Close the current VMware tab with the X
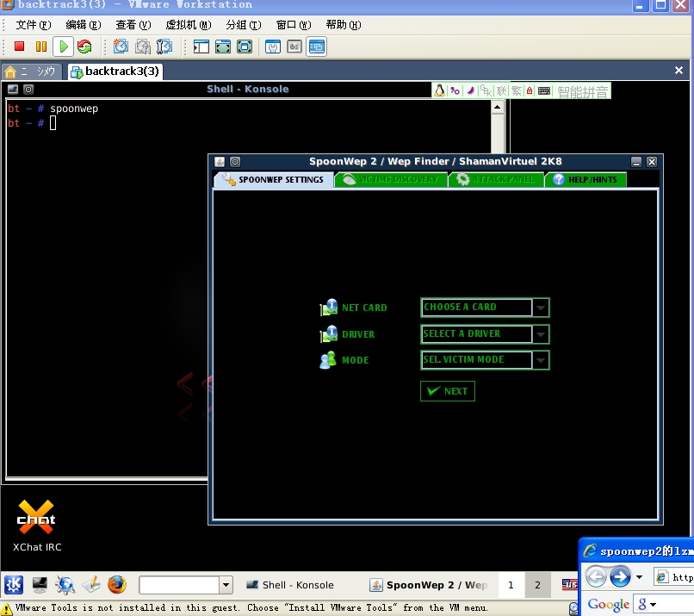 point(679,71)
